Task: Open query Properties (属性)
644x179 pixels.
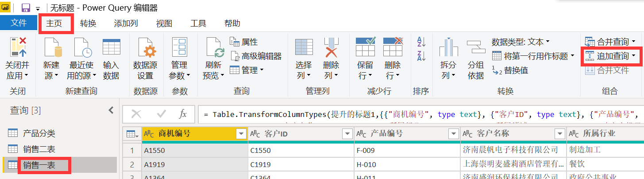Action: pyautogui.click(x=244, y=42)
